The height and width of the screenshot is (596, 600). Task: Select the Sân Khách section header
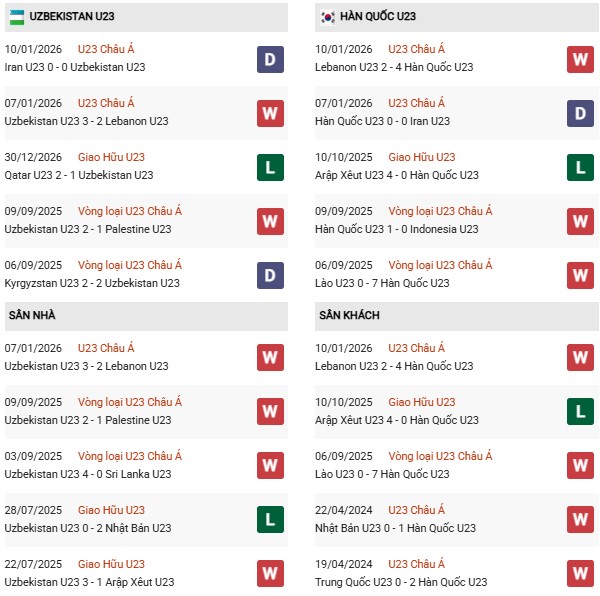point(350,315)
